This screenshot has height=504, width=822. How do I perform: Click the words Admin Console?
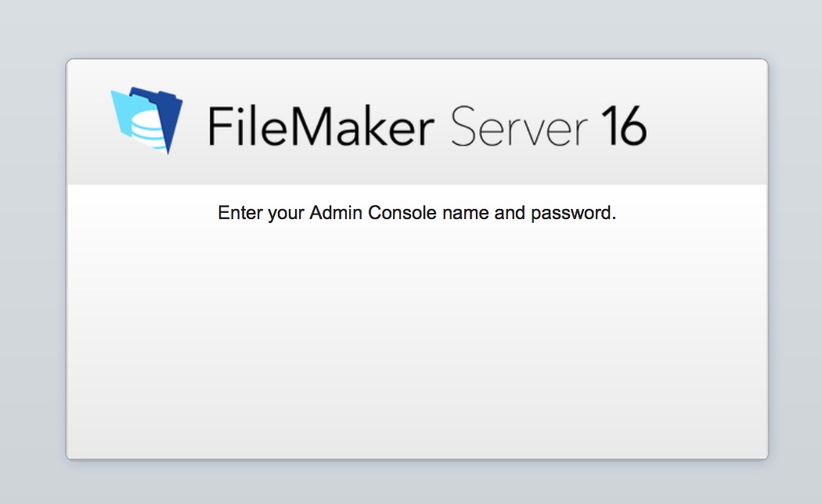point(373,213)
